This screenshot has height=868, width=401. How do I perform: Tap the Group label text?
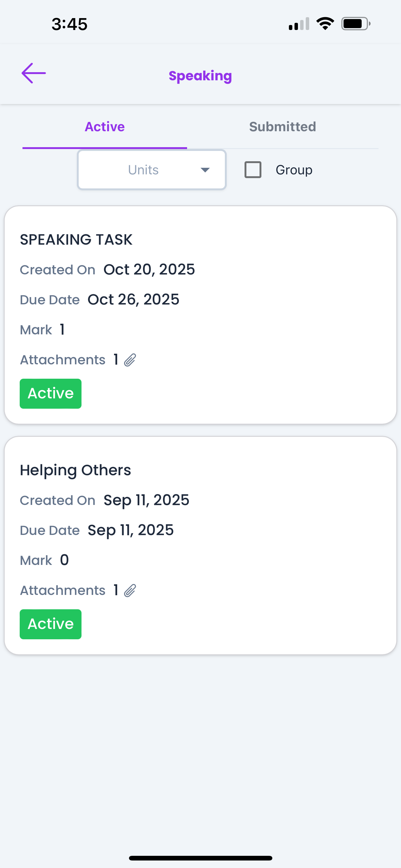click(x=294, y=170)
